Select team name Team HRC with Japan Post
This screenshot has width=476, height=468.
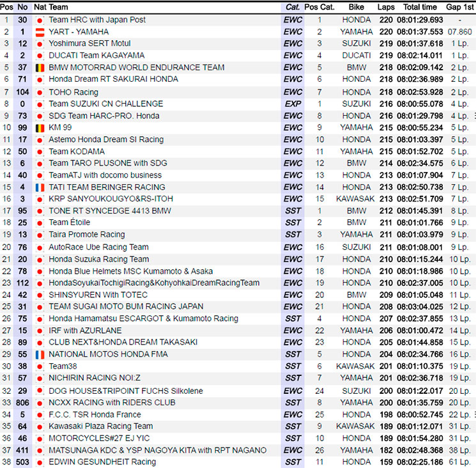tap(97, 20)
